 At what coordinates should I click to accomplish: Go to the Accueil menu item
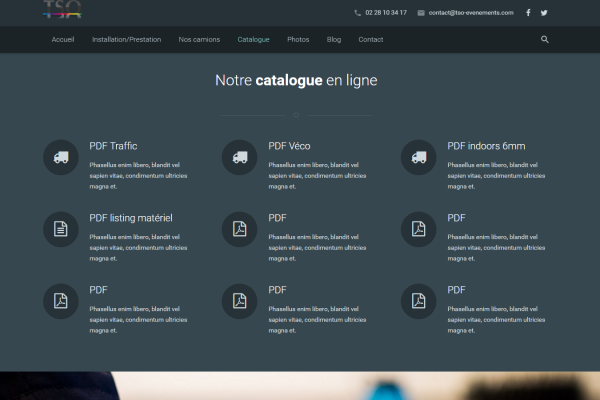(x=63, y=39)
